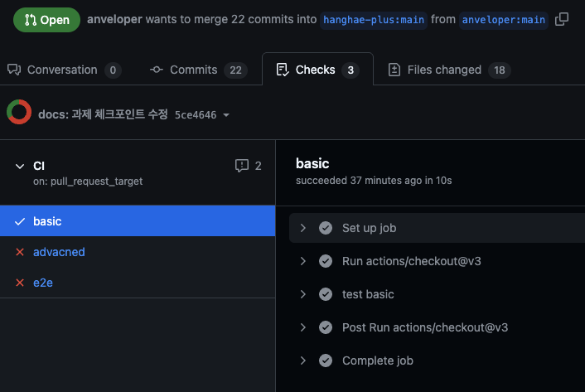Viewport: 585px width, 392px height.
Task: Open the anveloper author profile link
Action: pos(114,19)
